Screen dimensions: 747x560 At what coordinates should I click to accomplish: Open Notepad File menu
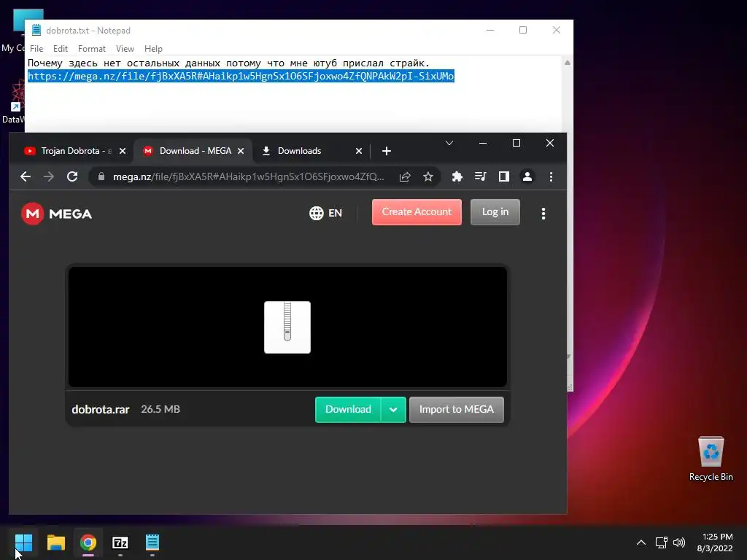point(36,49)
